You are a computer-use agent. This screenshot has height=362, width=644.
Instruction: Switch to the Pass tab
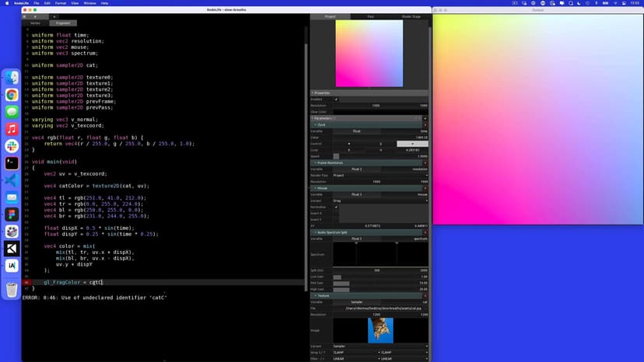pos(370,16)
